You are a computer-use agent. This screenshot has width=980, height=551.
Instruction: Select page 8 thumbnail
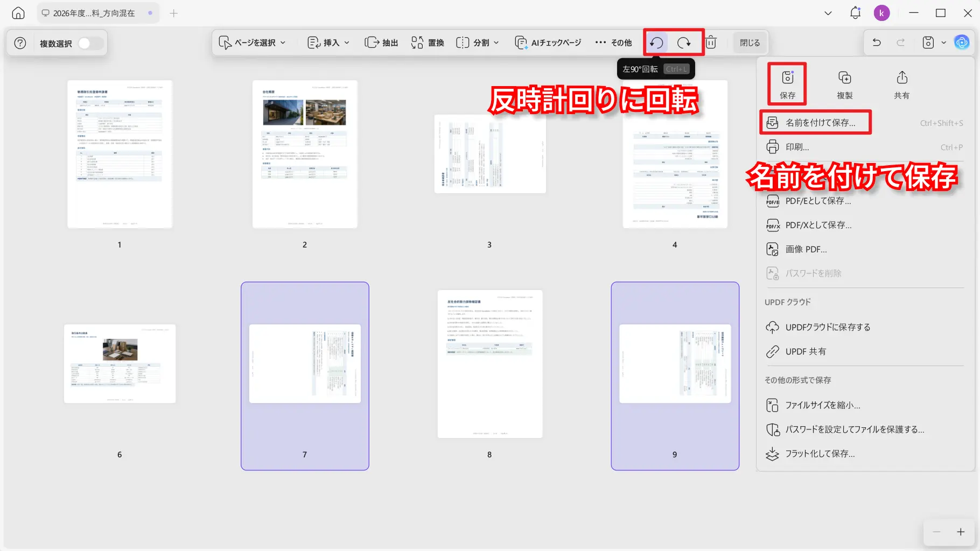[x=489, y=364]
